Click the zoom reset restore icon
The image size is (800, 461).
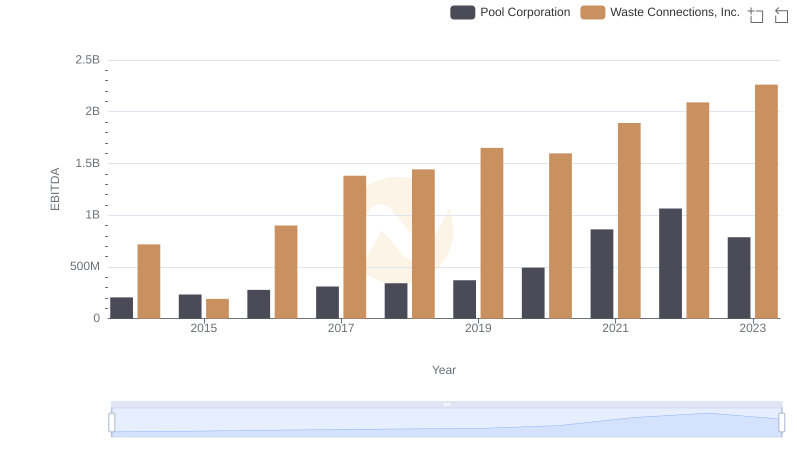pos(781,15)
